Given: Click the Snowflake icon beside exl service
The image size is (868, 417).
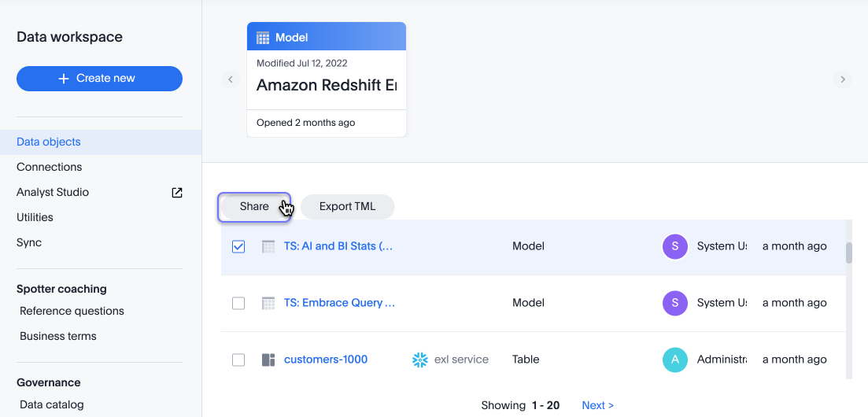Looking at the screenshot, I should tap(419, 360).
